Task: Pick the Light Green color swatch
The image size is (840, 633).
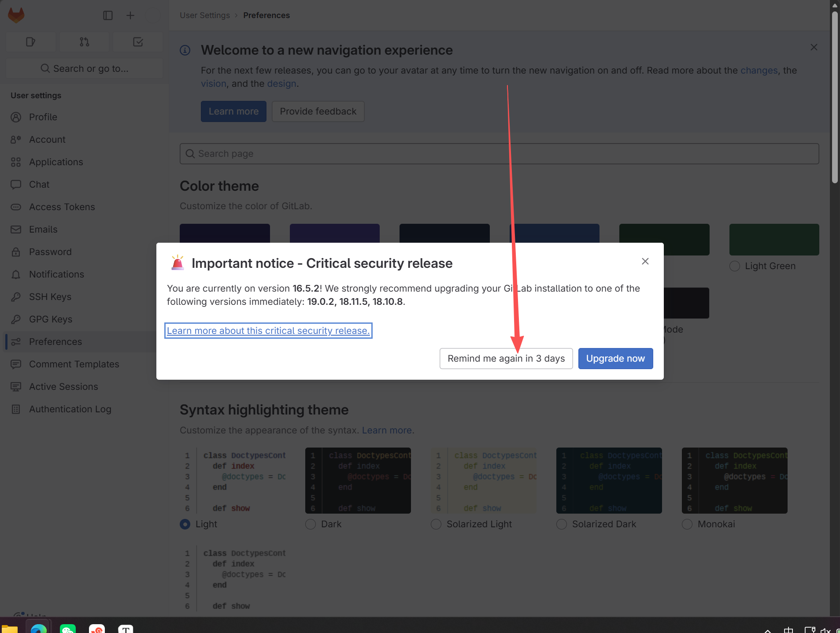Action: (x=774, y=240)
